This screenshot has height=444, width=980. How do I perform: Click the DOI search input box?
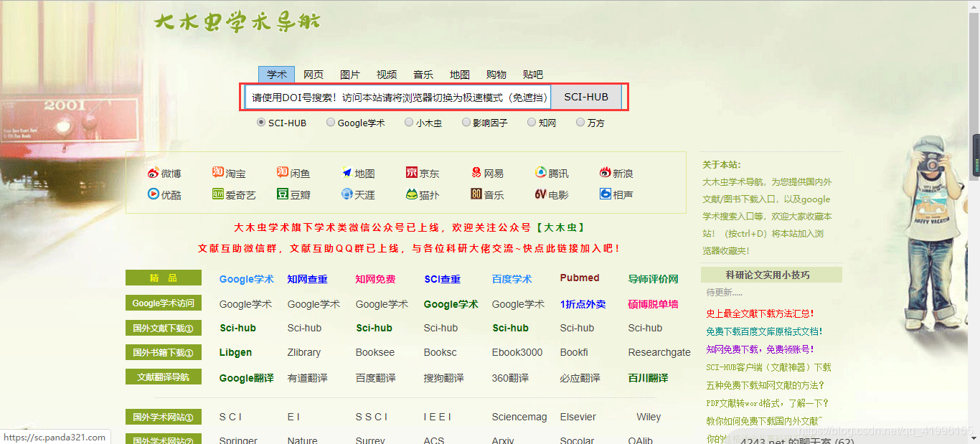pos(398,97)
